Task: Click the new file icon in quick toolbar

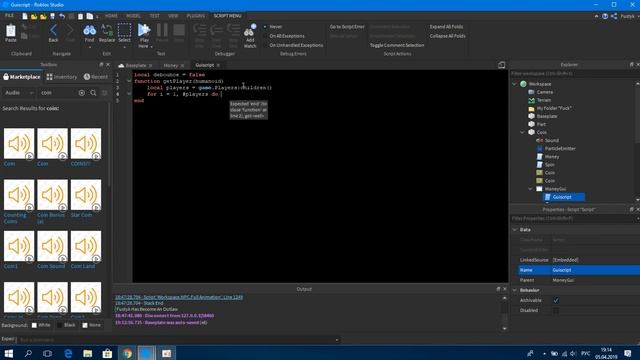Action: click(x=25, y=16)
